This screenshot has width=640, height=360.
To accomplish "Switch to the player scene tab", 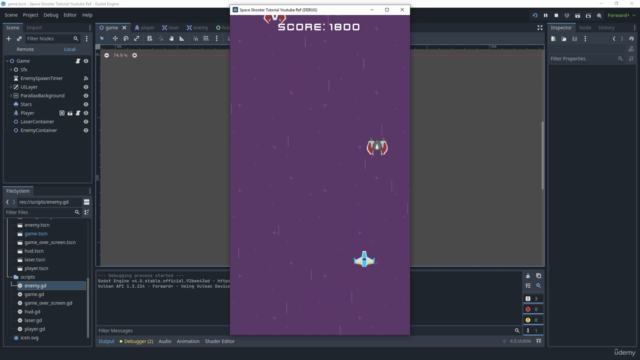I will pyautogui.click(x=144, y=28).
